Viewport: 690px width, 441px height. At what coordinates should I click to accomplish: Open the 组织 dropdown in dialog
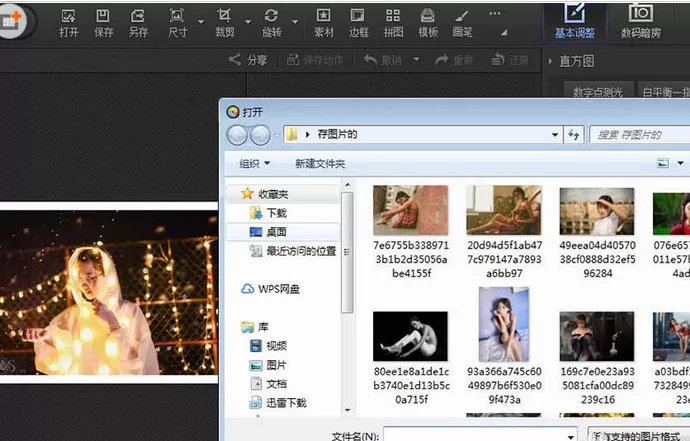(254, 164)
